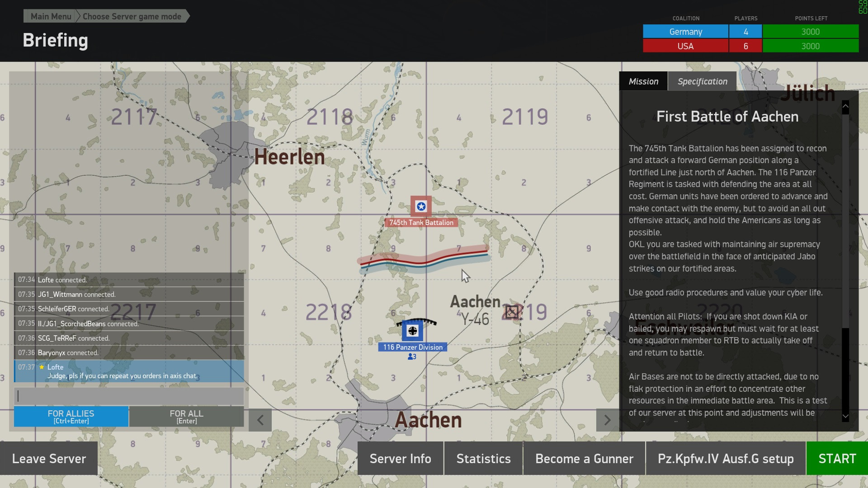
Task: Click the 'First Battle of Aachen' title
Action: (727, 117)
